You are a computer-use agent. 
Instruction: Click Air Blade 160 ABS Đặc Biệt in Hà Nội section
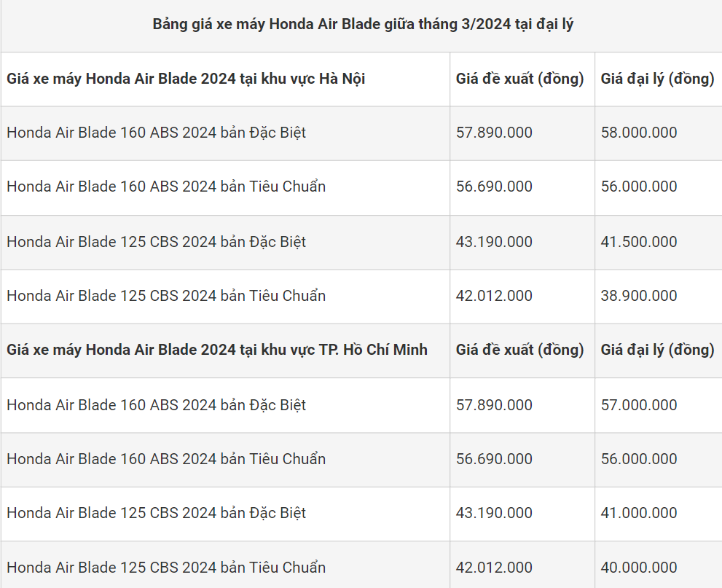point(156,133)
